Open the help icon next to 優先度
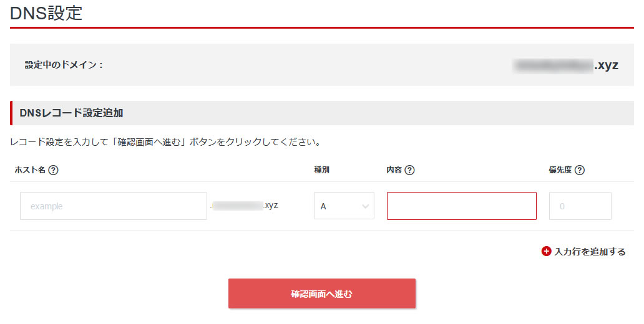The image size is (644, 324). pyautogui.click(x=580, y=170)
